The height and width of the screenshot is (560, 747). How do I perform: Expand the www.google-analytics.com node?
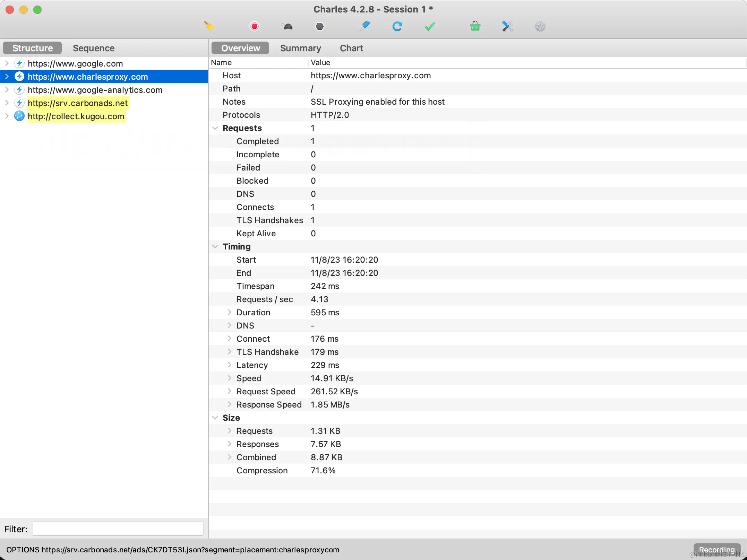pyautogui.click(x=7, y=90)
